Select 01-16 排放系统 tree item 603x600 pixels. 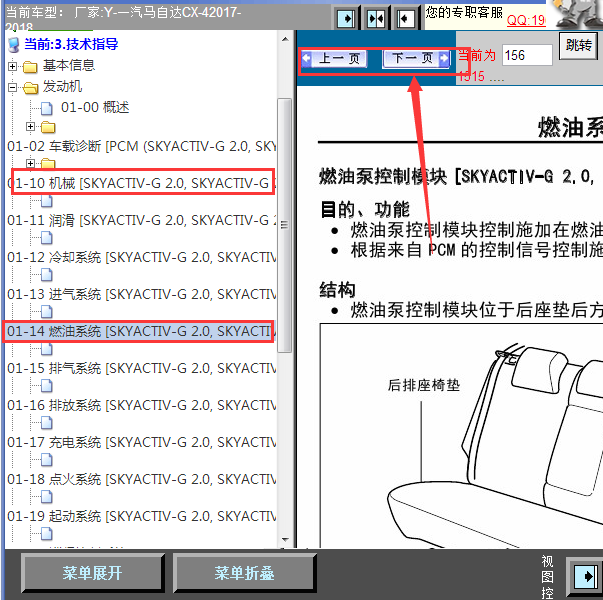142,405
